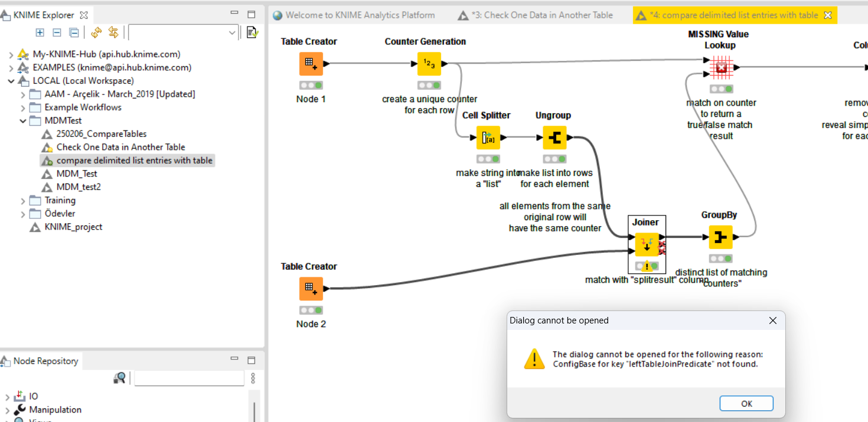Select 'Check One Data in Another Table' workflow in Explorer
868x422 pixels.
click(x=120, y=147)
